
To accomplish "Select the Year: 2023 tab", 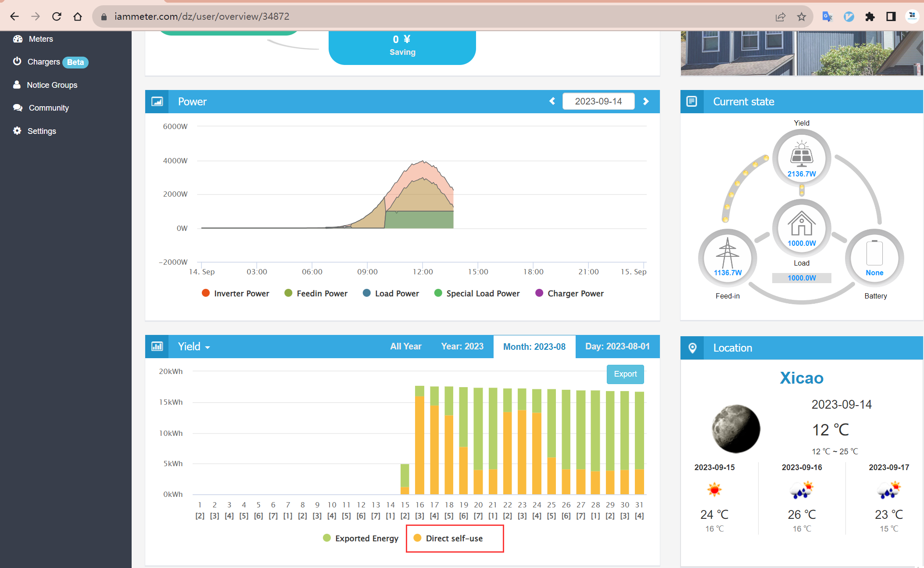I will (x=462, y=346).
